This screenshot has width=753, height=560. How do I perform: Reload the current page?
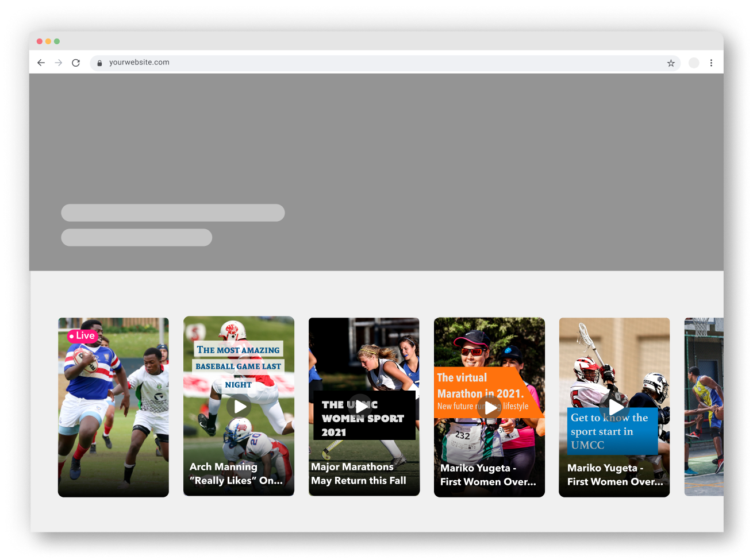(76, 63)
